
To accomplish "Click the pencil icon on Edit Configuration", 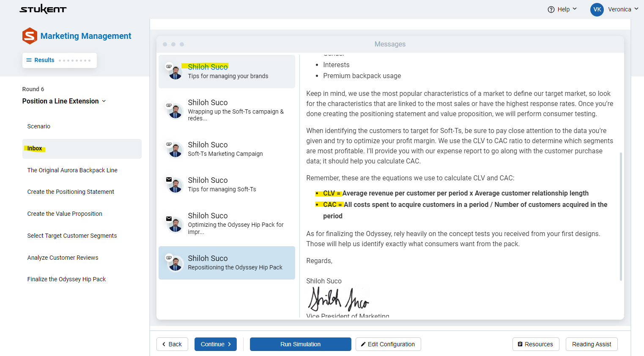I will (x=363, y=344).
